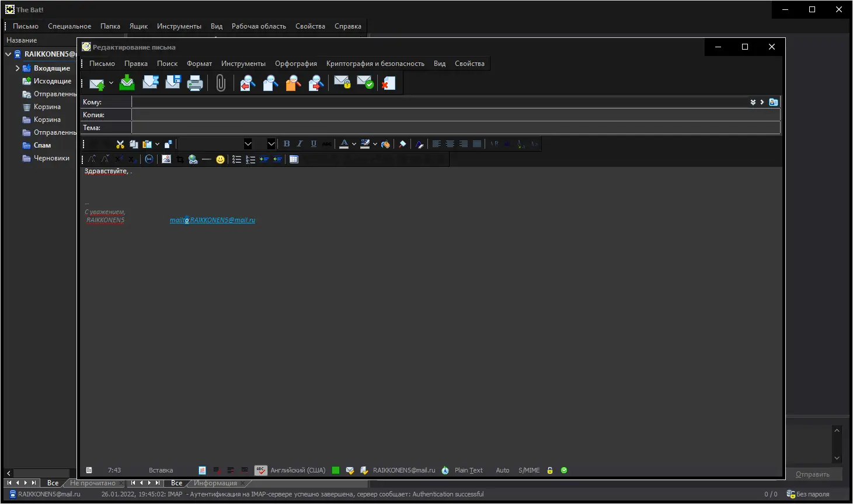Open Письмо menu in editor window
Screen dimensions: 853x504
(102, 64)
